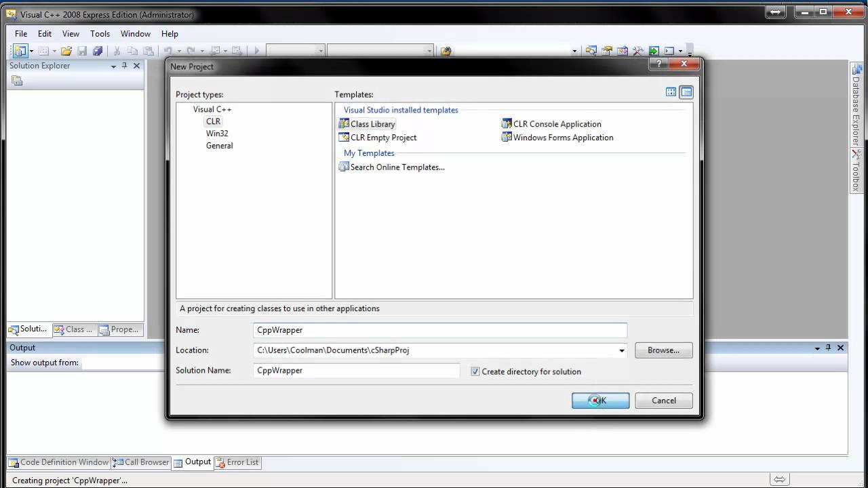Pin the Output panel
The image size is (868, 488).
829,348
